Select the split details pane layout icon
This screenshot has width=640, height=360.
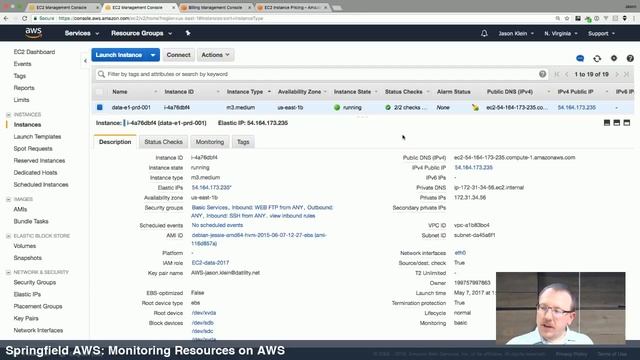click(617, 122)
